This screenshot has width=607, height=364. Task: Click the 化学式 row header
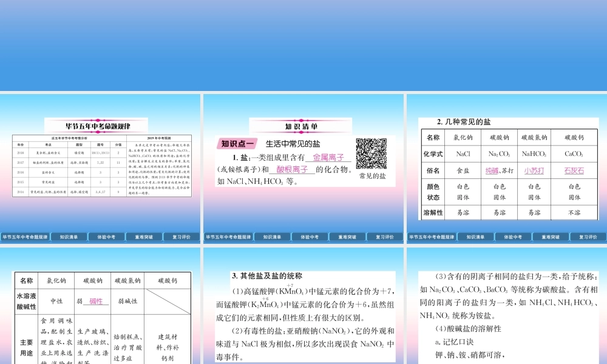pos(433,154)
